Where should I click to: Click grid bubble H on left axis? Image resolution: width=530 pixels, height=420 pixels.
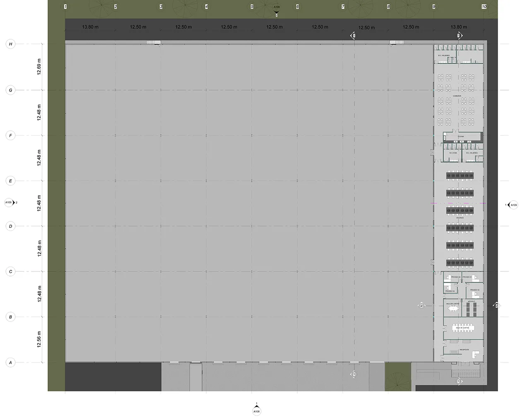click(x=11, y=44)
